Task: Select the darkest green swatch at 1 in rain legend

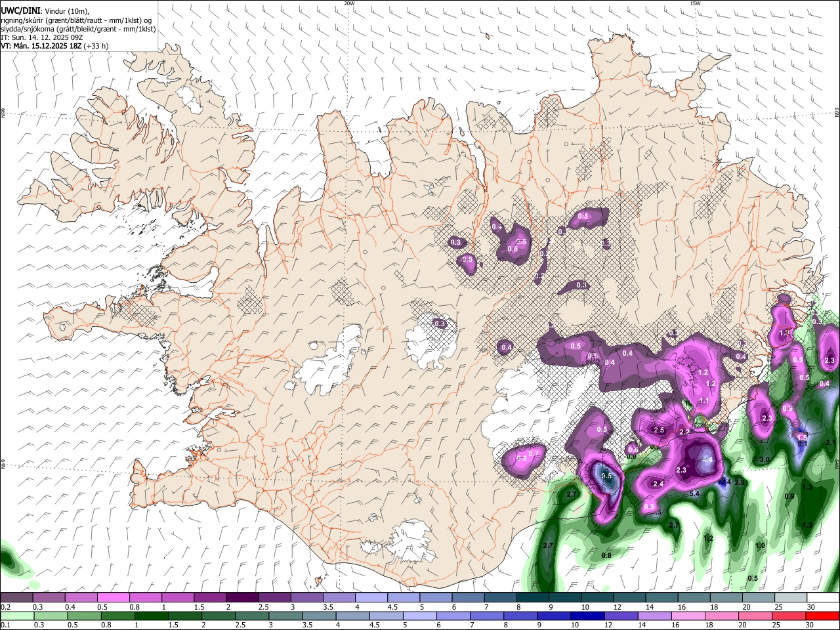Action: [151, 616]
